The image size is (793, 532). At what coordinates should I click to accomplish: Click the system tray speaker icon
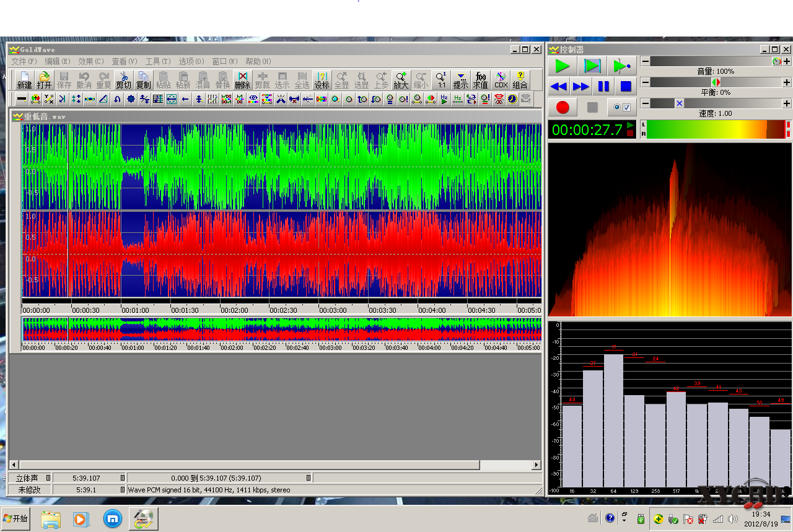coord(733,518)
